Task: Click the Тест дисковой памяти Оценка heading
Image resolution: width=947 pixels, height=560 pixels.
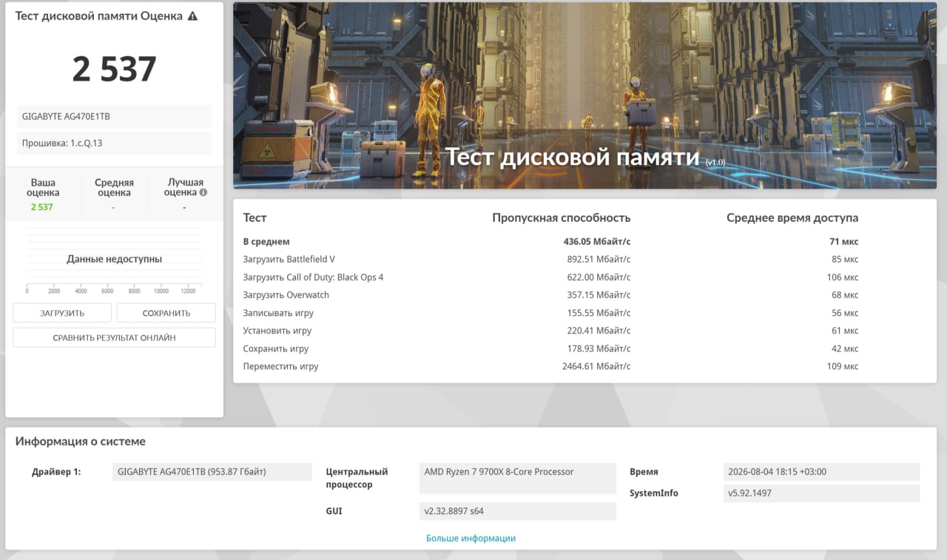Action: coord(98,16)
